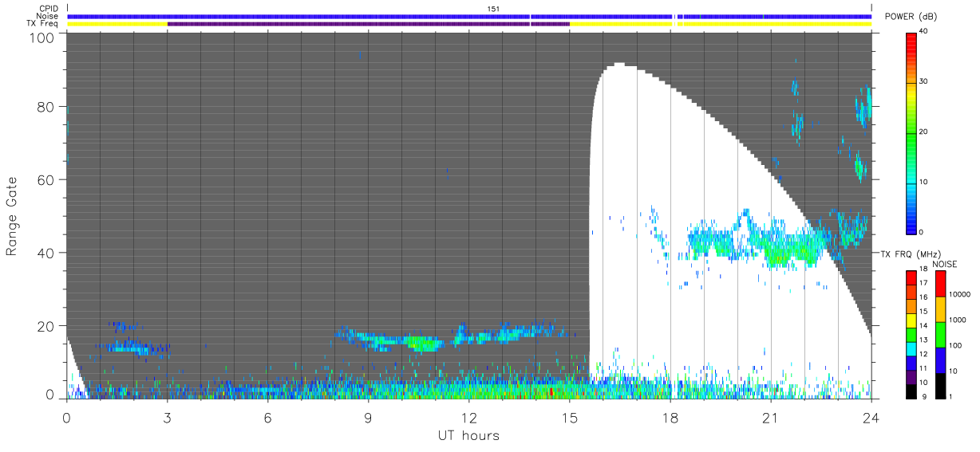
Task: Click the 15 tick label on UT hours axis
Action: point(569,417)
